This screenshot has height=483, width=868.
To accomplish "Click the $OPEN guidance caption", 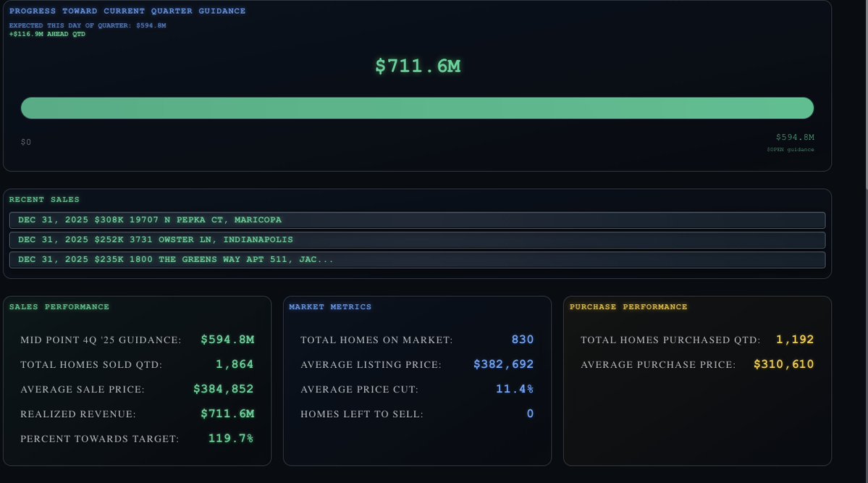I will (x=790, y=150).
